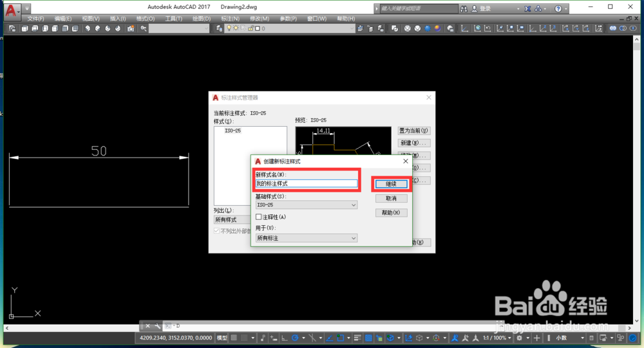Open the 用于 所有标注 dropdown

(x=306, y=238)
